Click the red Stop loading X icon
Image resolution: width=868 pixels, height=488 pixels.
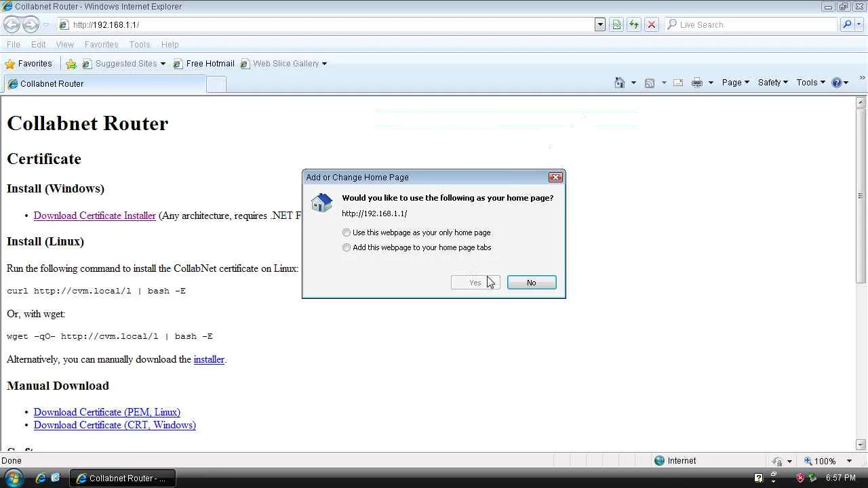(652, 24)
